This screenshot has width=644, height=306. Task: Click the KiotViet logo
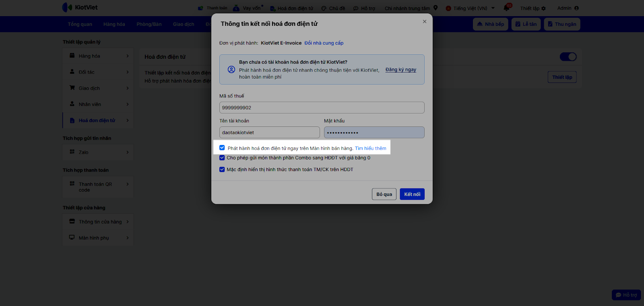(x=80, y=7)
